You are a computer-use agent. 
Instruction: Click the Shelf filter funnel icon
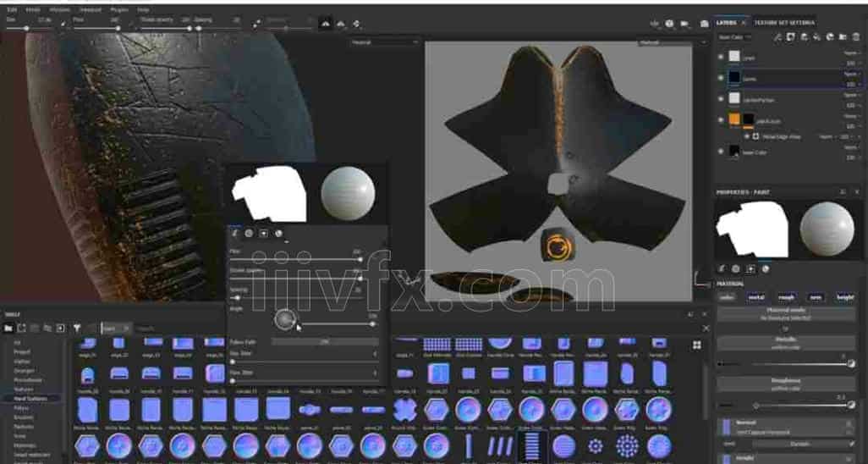[x=77, y=329]
